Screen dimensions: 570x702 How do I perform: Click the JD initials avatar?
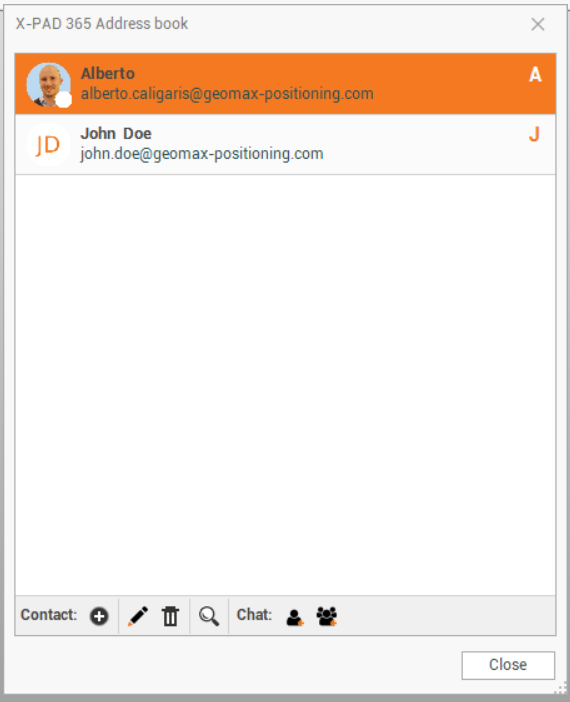click(x=48, y=145)
